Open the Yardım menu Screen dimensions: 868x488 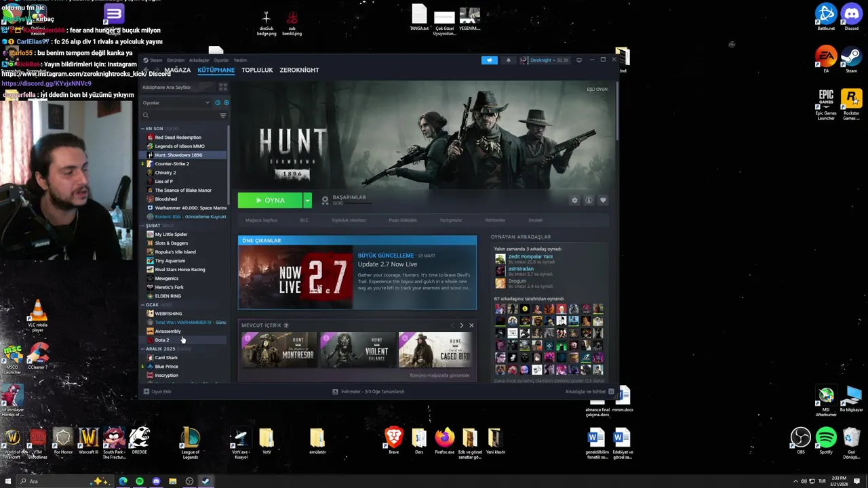pyautogui.click(x=240, y=60)
